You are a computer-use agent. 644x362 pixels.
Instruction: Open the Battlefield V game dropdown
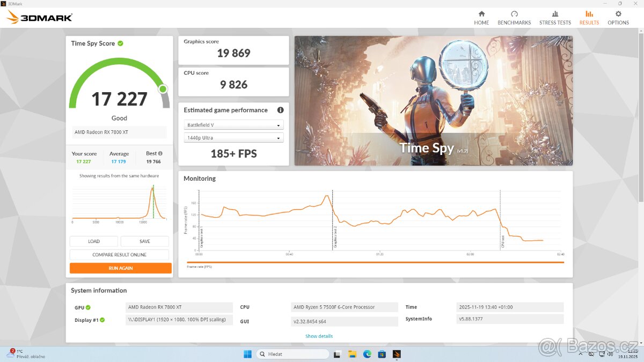pyautogui.click(x=233, y=124)
